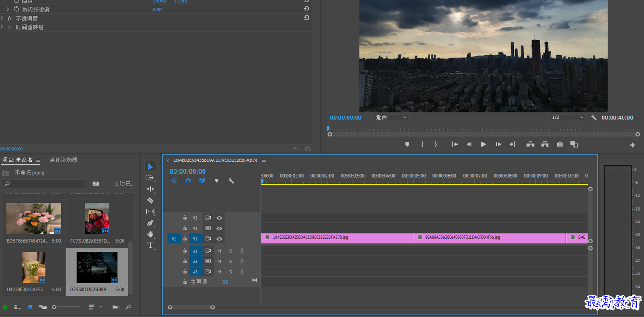Viewport: 644px width, 317px height.
Task: Open the zoom level 适合 dropdown
Action: coord(391,117)
